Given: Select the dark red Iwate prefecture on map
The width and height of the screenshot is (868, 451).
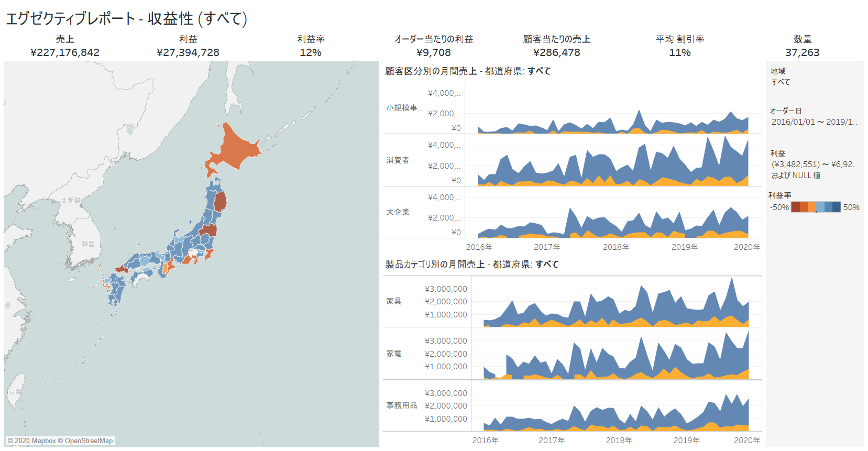Looking at the screenshot, I should (220, 201).
